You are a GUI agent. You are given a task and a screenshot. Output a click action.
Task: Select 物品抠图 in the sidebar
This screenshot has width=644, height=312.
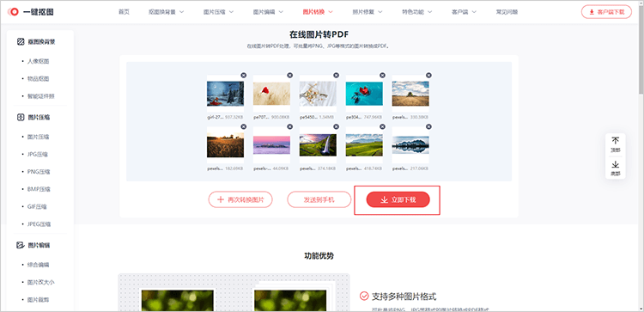click(38, 79)
